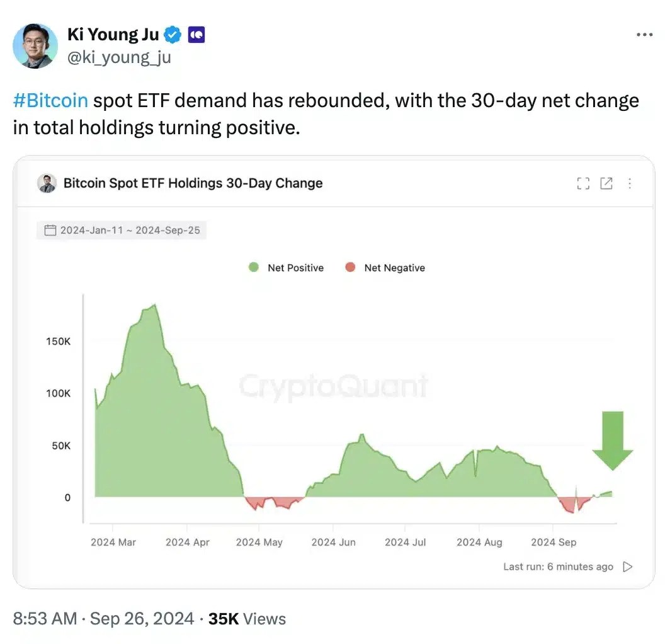
Task: Open the #Bitcoin hashtag link
Action: (x=50, y=100)
